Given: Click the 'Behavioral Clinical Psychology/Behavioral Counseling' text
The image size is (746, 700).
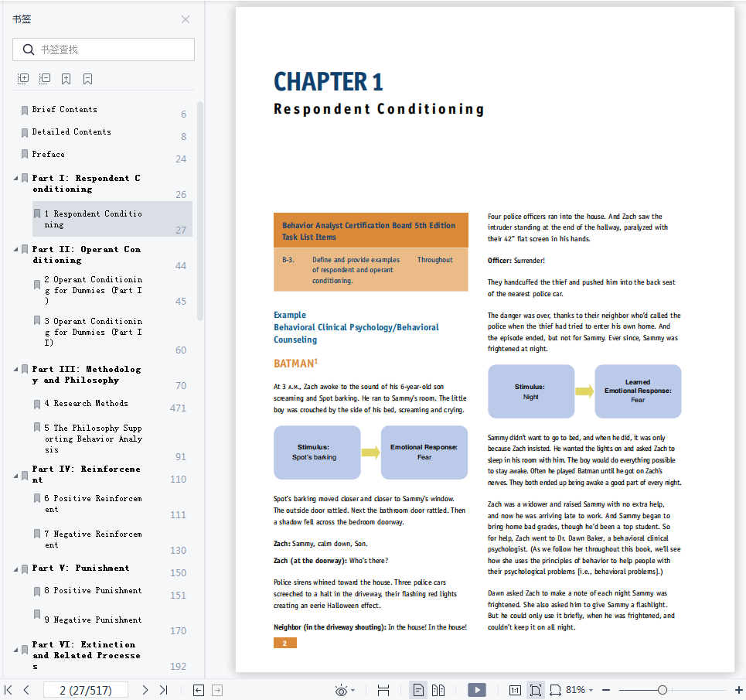Looking at the screenshot, I should point(356,333).
